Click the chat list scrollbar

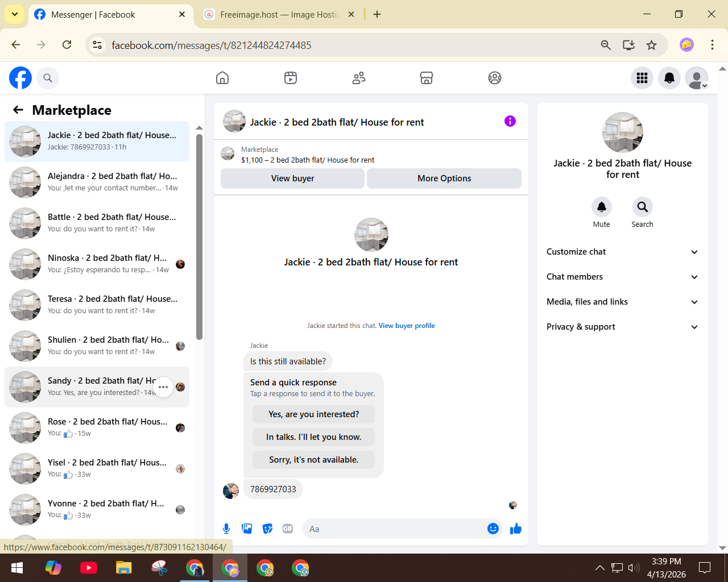(199, 237)
